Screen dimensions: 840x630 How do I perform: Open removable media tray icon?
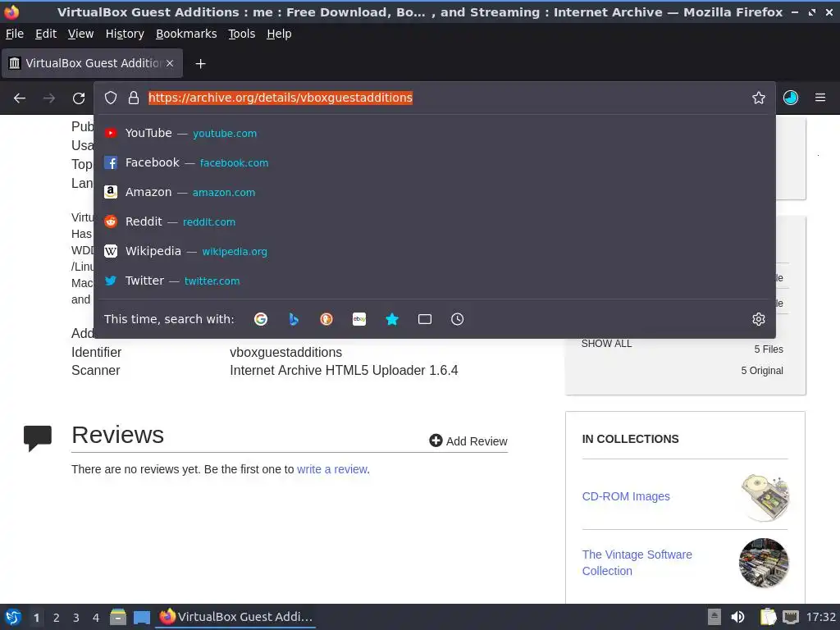tap(714, 617)
